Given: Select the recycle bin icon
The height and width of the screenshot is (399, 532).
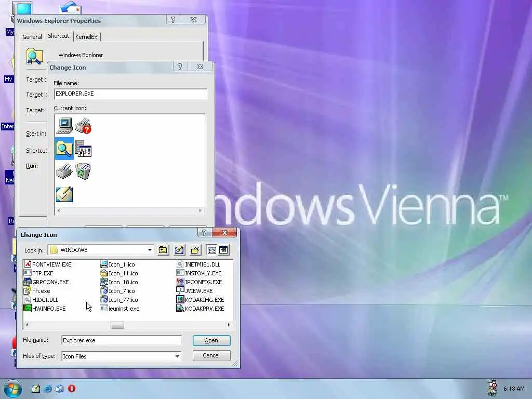Looking at the screenshot, I should pyautogui.click(x=83, y=170).
